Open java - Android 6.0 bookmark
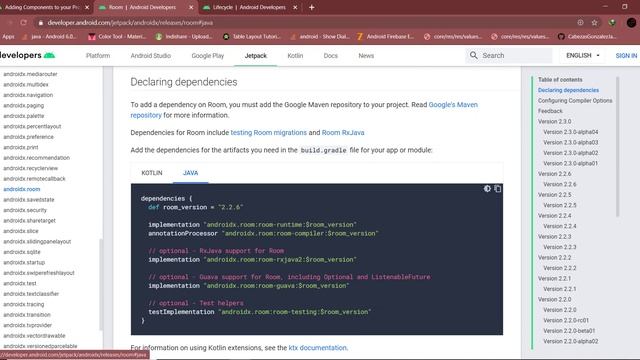This screenshot has height=360, width=640. [50, 37]
